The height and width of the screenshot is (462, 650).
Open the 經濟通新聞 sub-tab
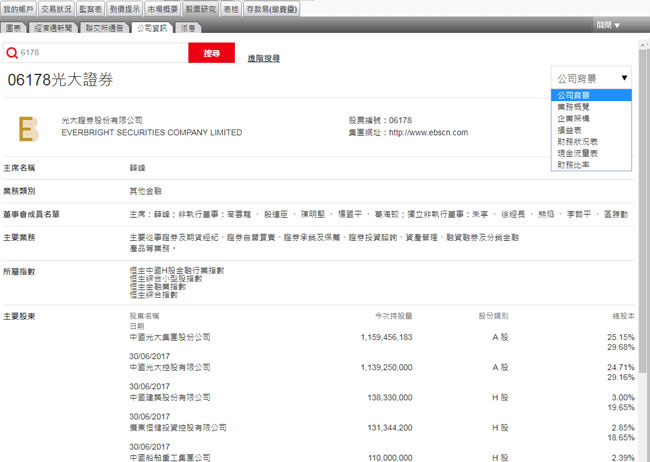(x=53, y=28)
